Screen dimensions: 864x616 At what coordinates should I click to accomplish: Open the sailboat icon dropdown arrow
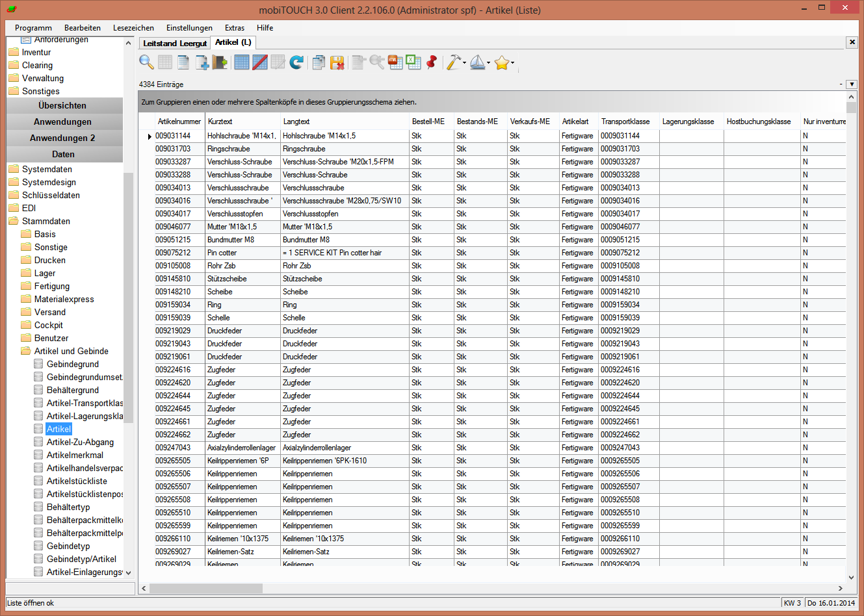point(489,63)
